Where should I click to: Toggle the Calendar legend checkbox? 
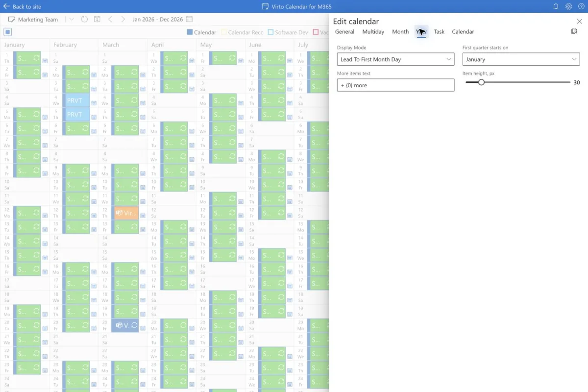point(190,32)
